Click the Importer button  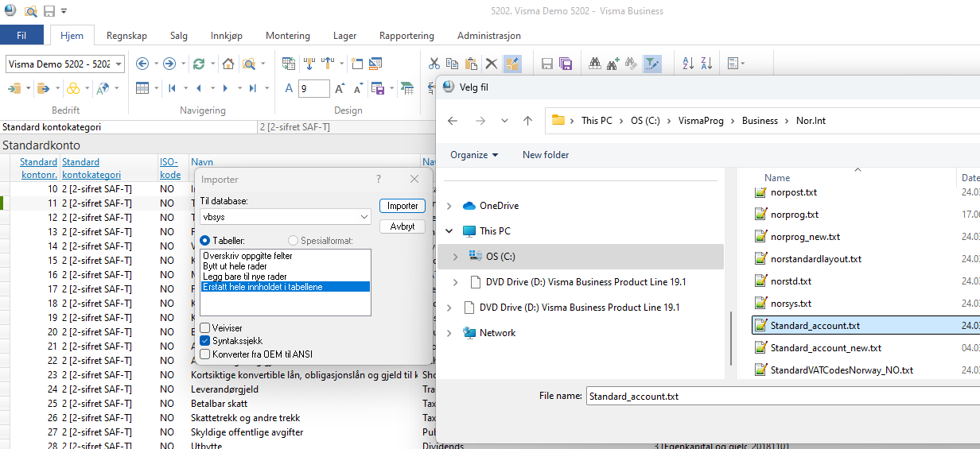click(x=402, y=206)
